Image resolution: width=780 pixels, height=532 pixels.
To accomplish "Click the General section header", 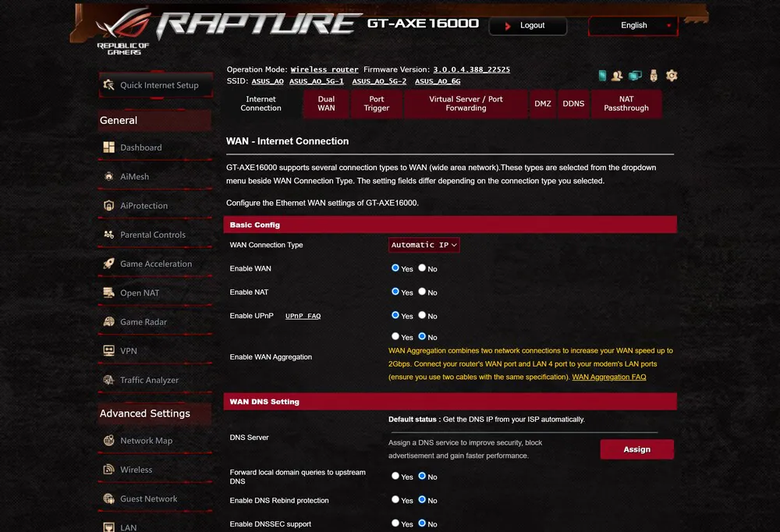I will pyautogui.click(x=154, y=120).
